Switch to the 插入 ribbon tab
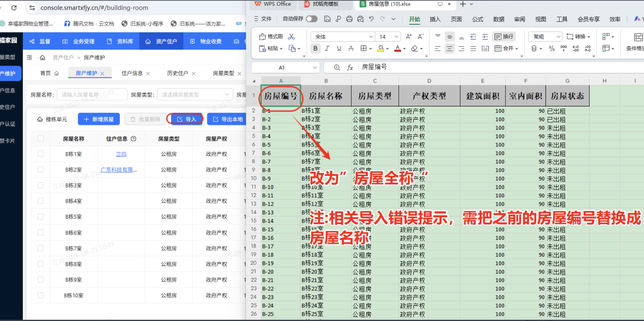Viewport: 644px width, 321px height. pos(435,19)
